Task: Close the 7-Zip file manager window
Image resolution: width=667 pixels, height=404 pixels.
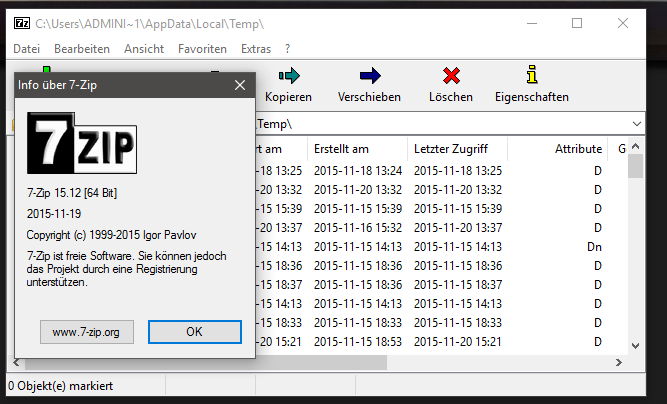Action: (623, 23)
